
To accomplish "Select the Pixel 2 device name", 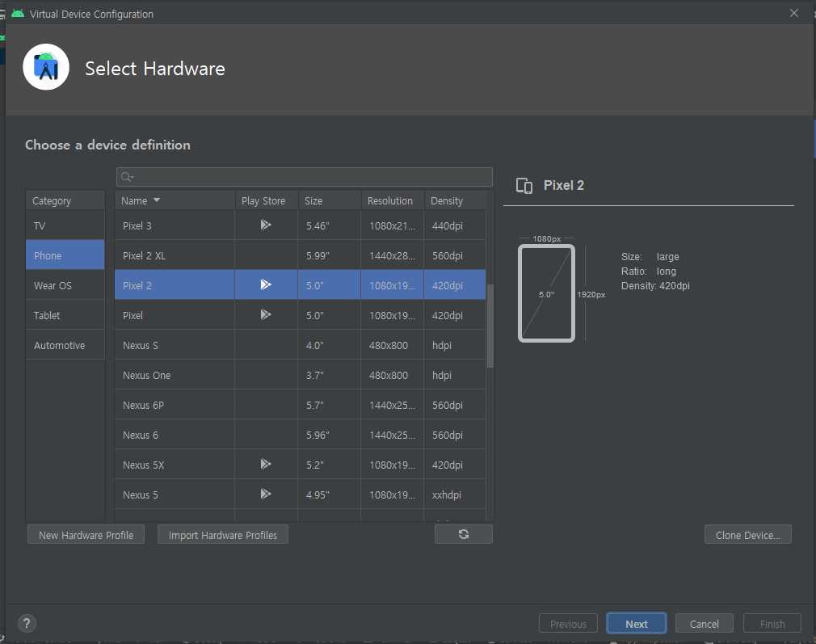I will [137, 285].
